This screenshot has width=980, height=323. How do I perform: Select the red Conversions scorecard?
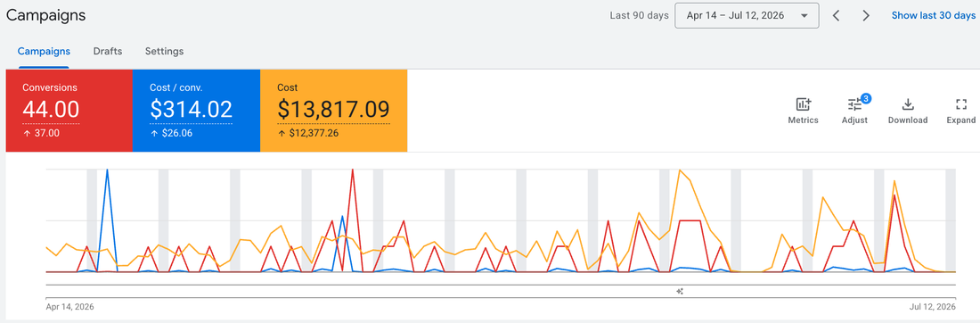pos(69,111)
